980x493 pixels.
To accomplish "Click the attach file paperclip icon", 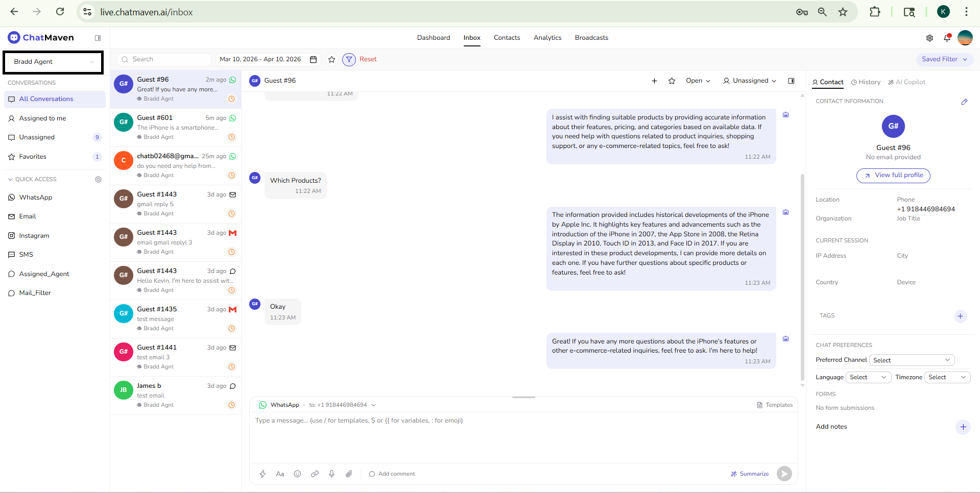I will [x=349, y=474].
